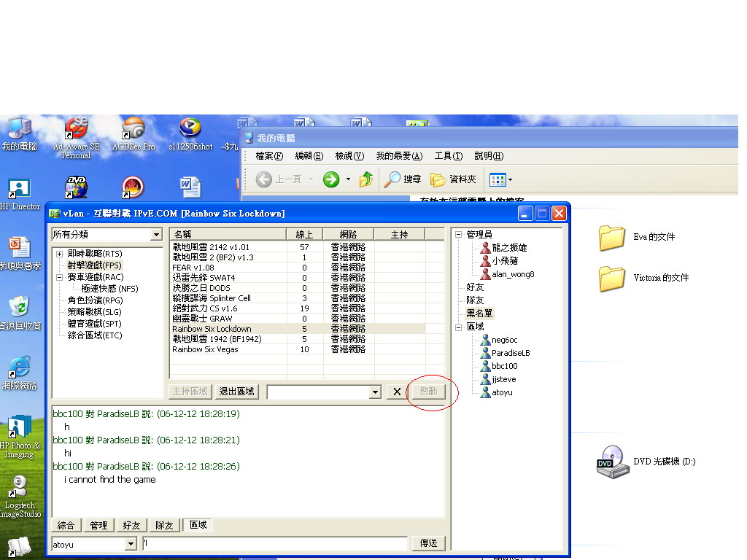Open the Views icon dropdown arrow

tap(510, 179)
